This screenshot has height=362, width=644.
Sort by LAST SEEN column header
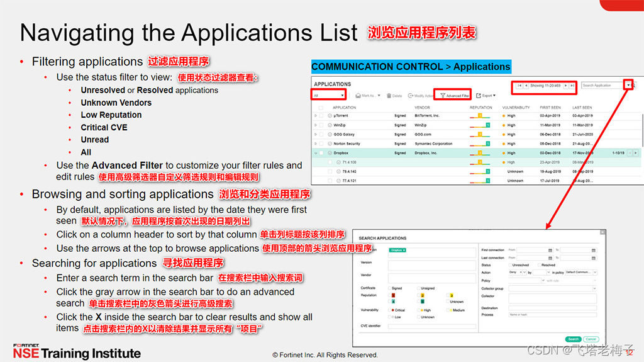(x=582, y=108)
